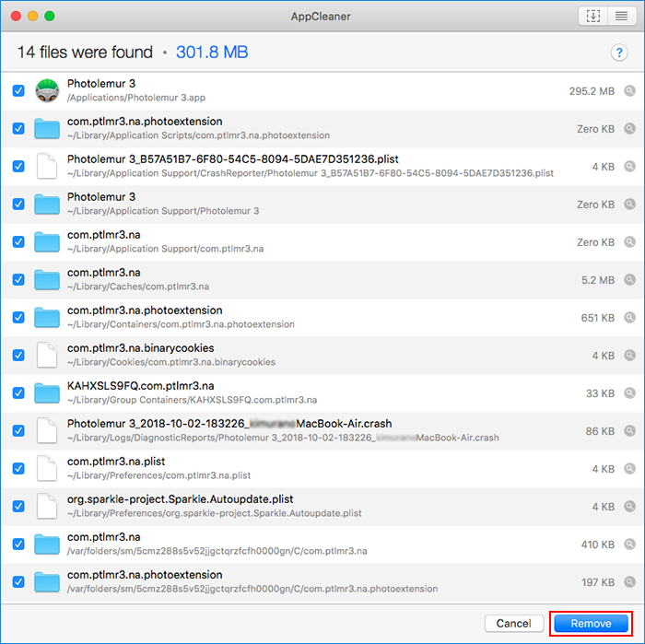The width and height of the screenshot is (645, 644).
Task: Click the '14 files were found' heading
Action: point(85,53)
